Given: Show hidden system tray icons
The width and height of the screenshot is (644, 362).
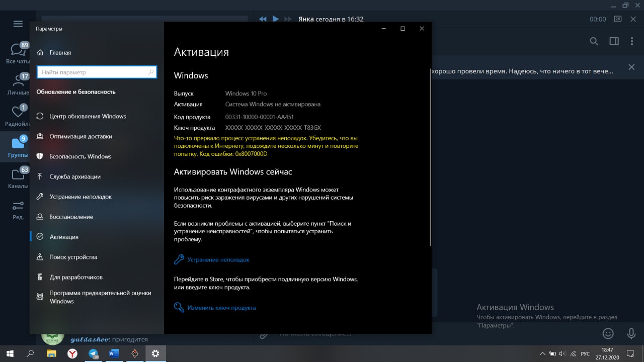Looking at the screenshot, I should coord(543,353).
